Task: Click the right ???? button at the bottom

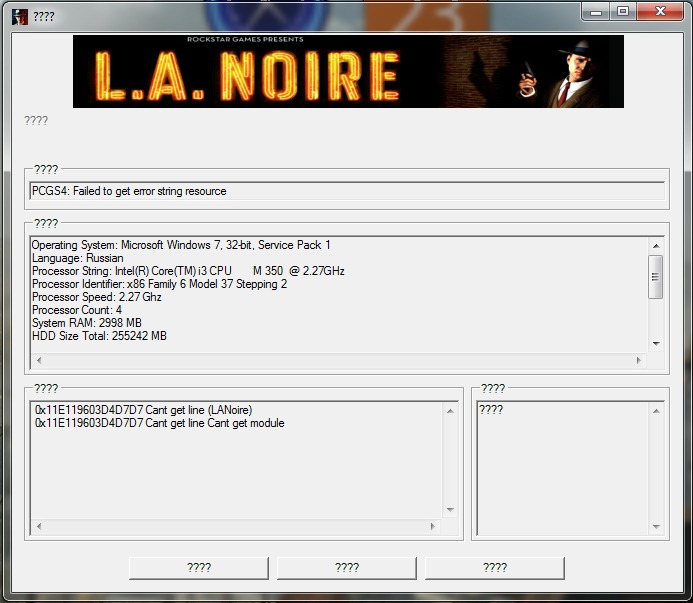Action: (x=495, y=568)
